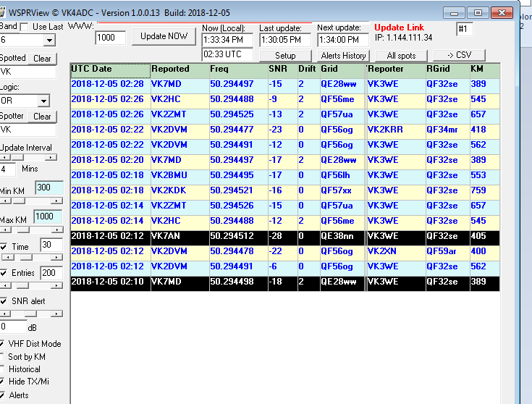Clear the Spotter filter
532x404 pixels.
(43, 116)
